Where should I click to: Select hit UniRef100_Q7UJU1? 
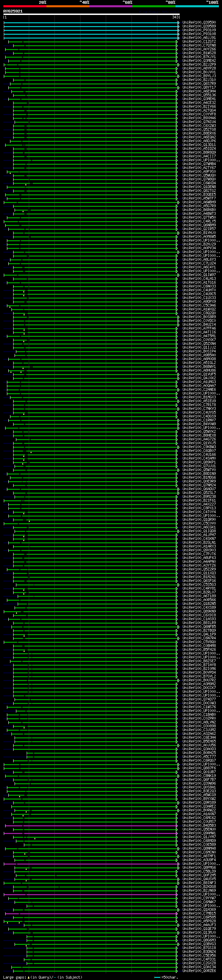click(x=199, y=466)
